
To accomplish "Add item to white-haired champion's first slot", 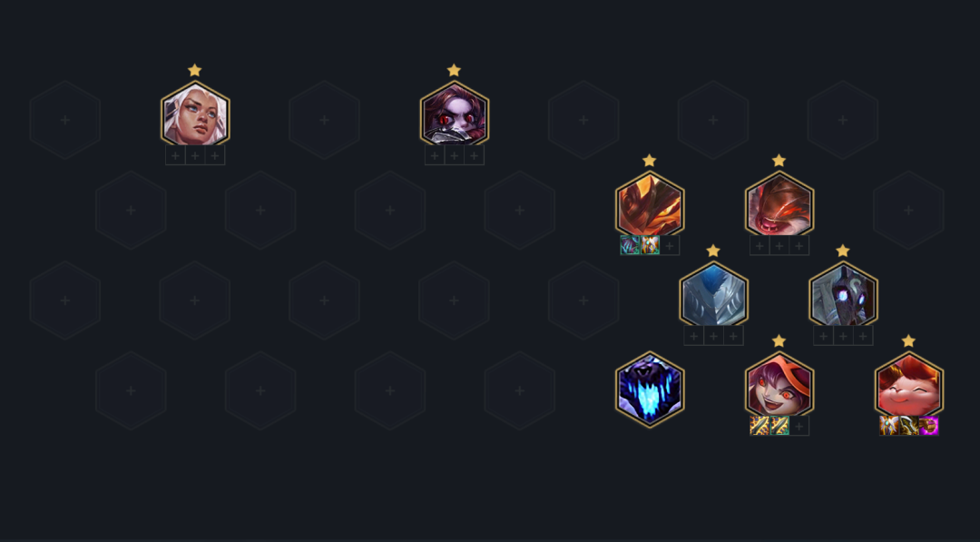I will coord(175,155).
